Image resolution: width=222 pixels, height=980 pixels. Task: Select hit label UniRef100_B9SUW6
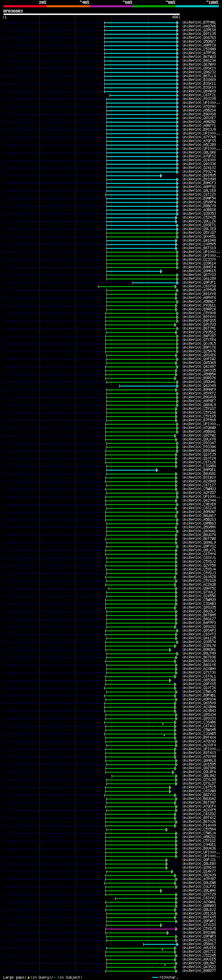tap(199, 933)
